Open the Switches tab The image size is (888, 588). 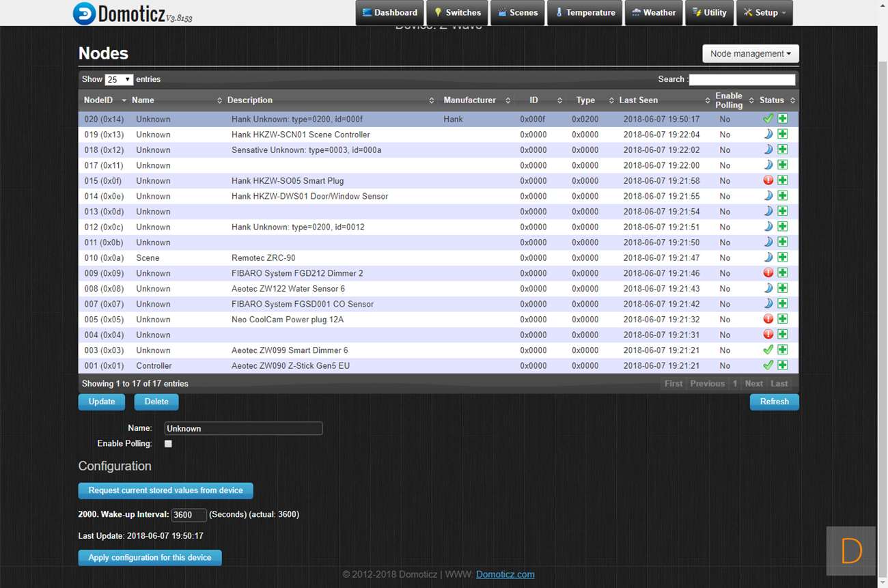(457, 12)
